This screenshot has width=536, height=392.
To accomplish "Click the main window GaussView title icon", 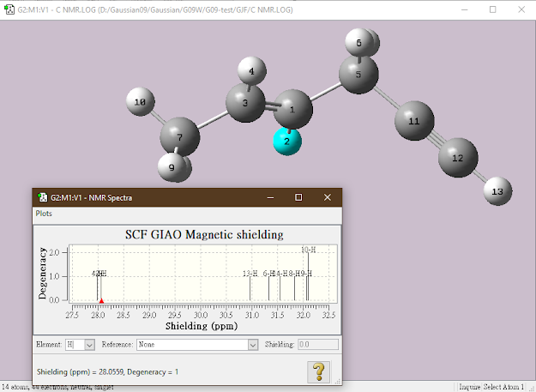I will [x=9, y=9].
